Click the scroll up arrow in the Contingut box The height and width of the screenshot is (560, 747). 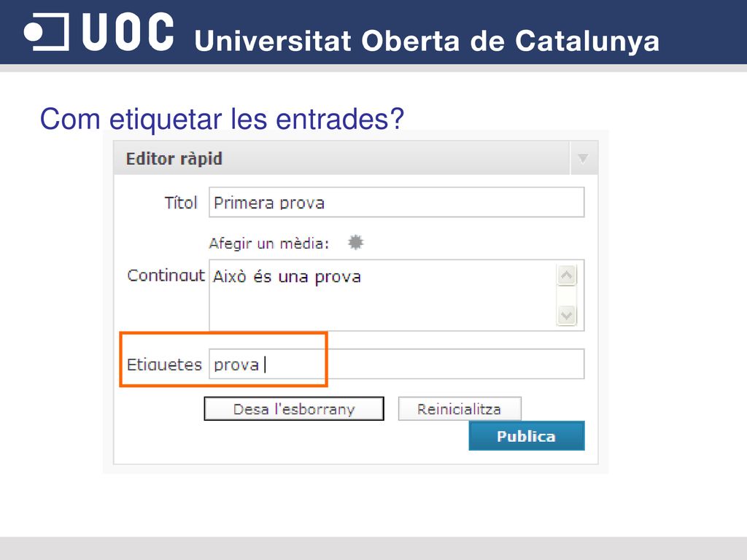coord(566,275)
